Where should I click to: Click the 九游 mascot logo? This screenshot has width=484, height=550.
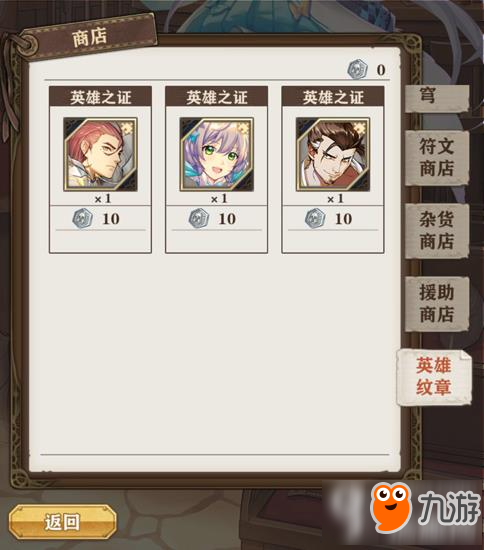pos(391,507)
